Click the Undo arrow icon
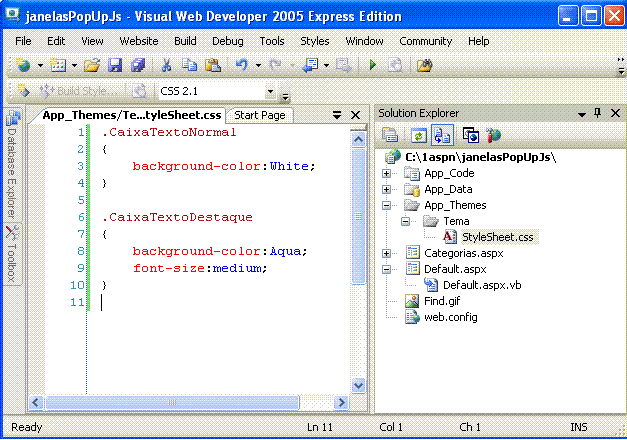 pyautogui.click(x=242, y=65)
